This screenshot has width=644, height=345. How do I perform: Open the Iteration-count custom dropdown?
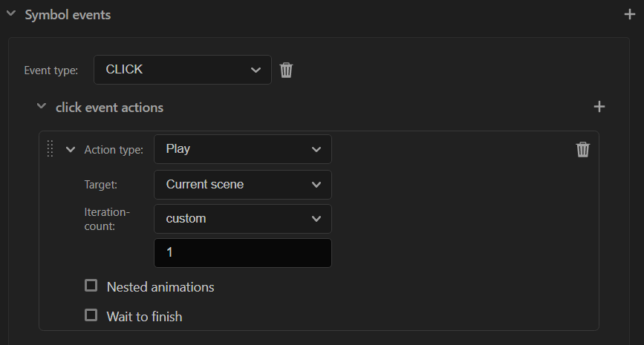tap(243, 219)
